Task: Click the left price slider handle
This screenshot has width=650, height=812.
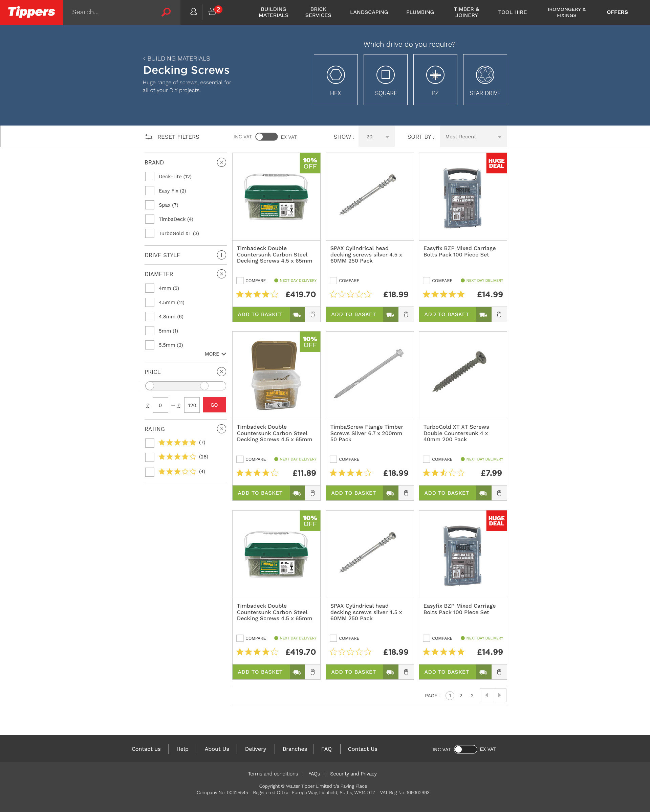Action: 150,386
